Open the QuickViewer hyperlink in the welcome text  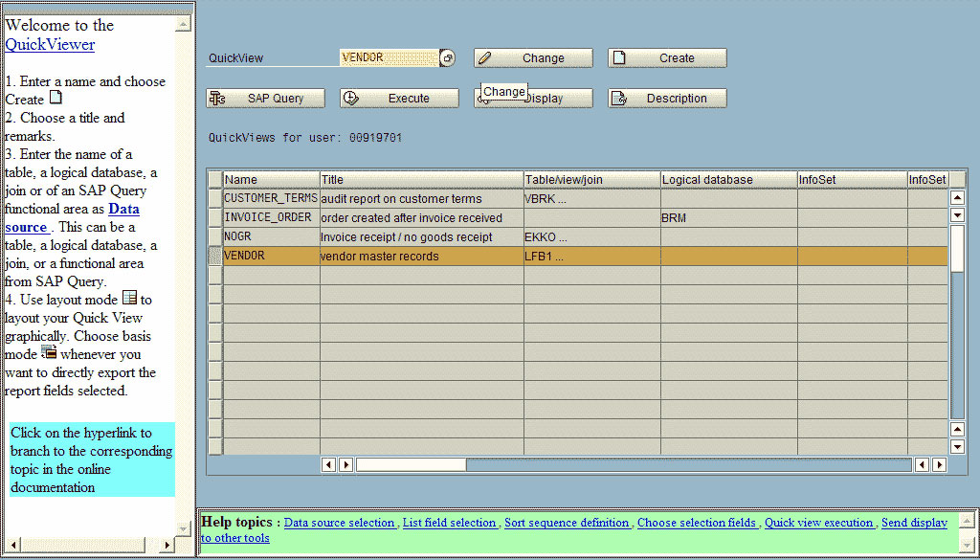point(49,42)
